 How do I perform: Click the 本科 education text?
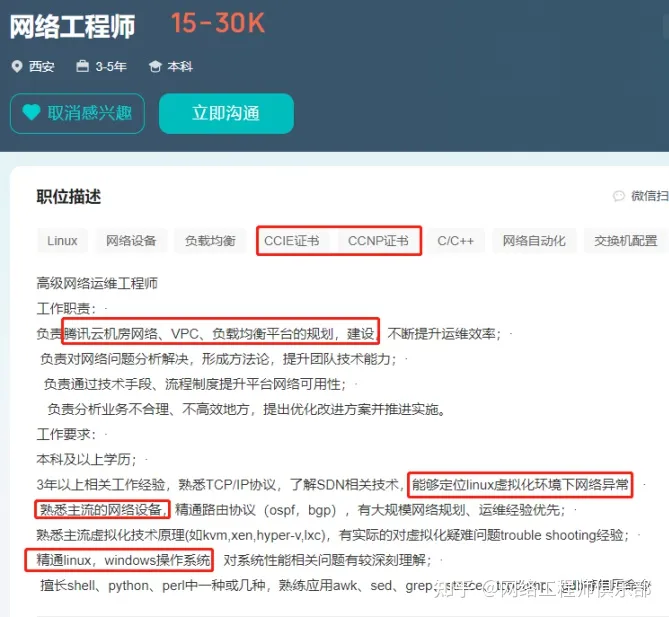[180, 67]
